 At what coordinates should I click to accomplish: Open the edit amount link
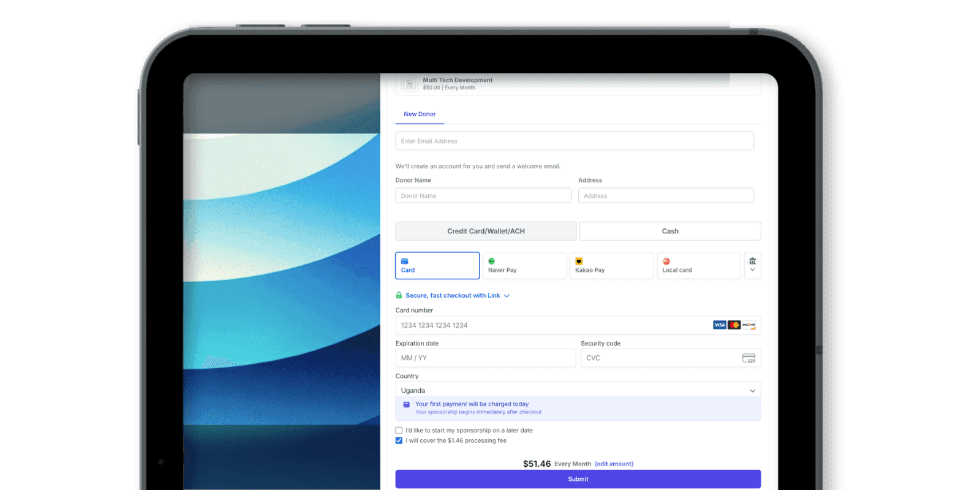pyautogui.click(x=614, y=464)
